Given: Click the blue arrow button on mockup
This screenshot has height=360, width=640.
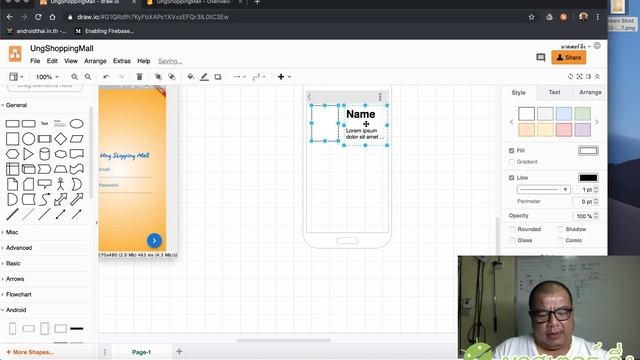Looking at the screenshot, I should (154, 240).
